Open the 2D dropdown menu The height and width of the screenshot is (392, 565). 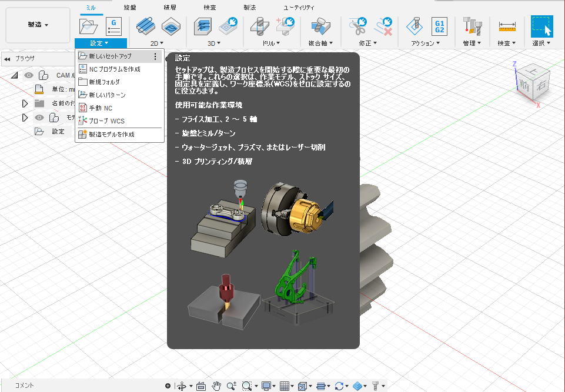tap(157, 43)
